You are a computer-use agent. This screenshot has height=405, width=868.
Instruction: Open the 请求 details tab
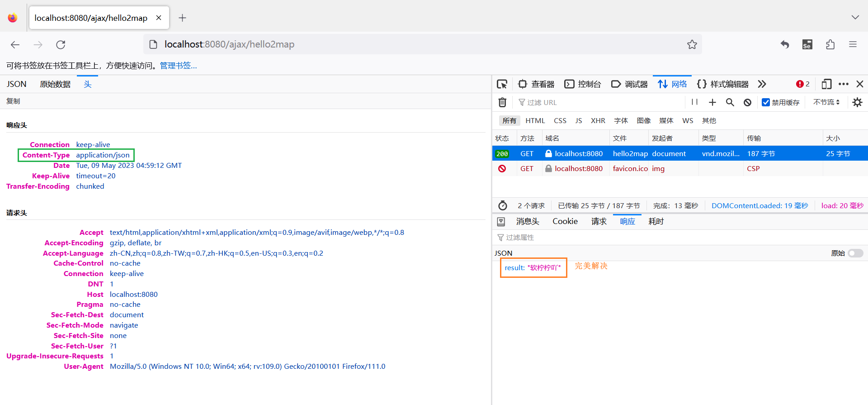(599, 221)
